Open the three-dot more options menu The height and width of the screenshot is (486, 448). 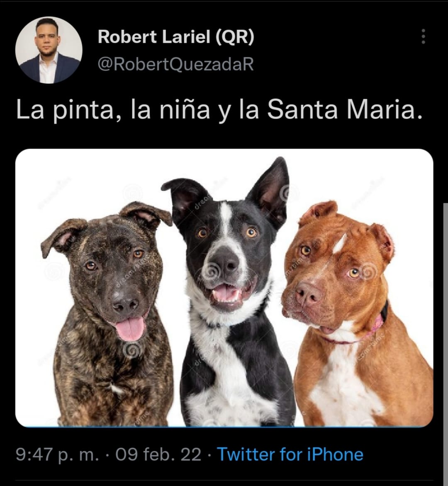pyautogui.click(x=423, y=36)
